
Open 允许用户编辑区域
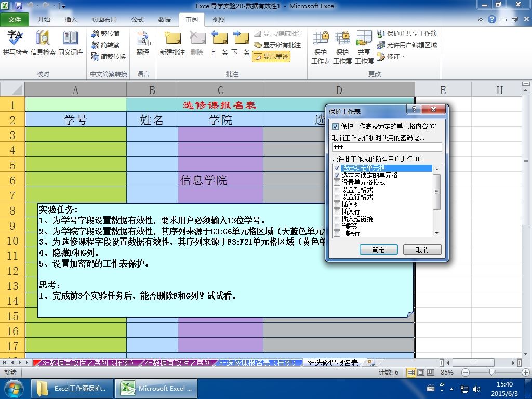[x=407, y=45]
